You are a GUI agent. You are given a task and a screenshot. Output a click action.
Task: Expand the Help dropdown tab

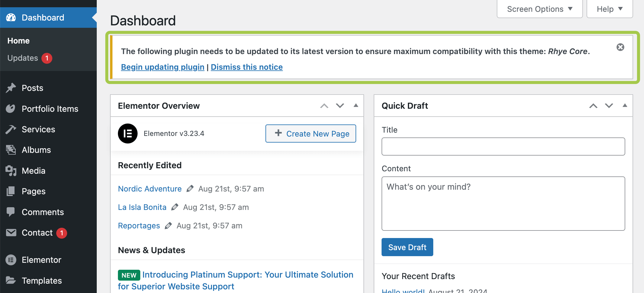tap(609, 9)
